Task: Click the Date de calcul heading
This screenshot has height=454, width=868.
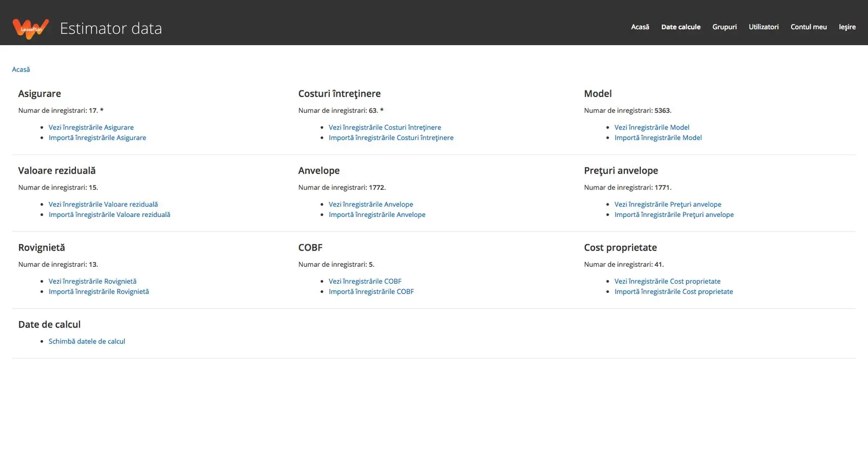Action: pos(49,325)
